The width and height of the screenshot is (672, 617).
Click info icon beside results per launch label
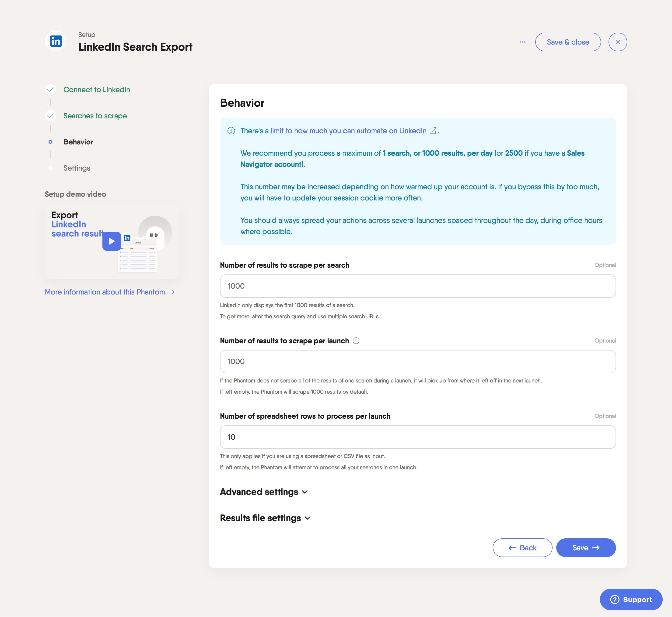pos(356,341)
